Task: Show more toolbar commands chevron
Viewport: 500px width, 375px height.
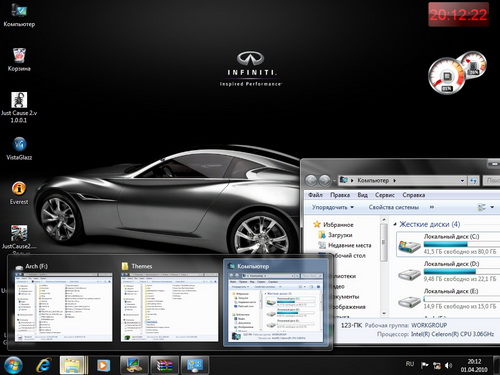Action: click(x=432, y=207)
